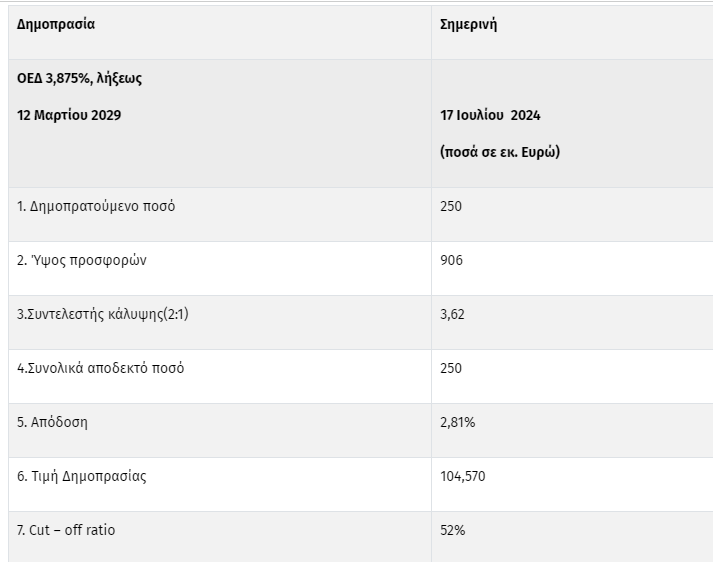
Task: Click the '17 Ιουλίου 2024' date cell
Action: point(490,115)
